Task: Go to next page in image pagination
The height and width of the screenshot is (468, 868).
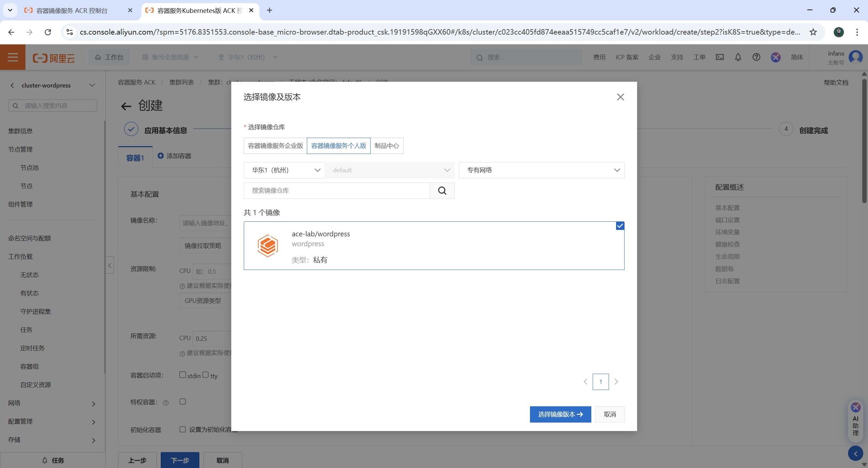Action: click(616, 382)
